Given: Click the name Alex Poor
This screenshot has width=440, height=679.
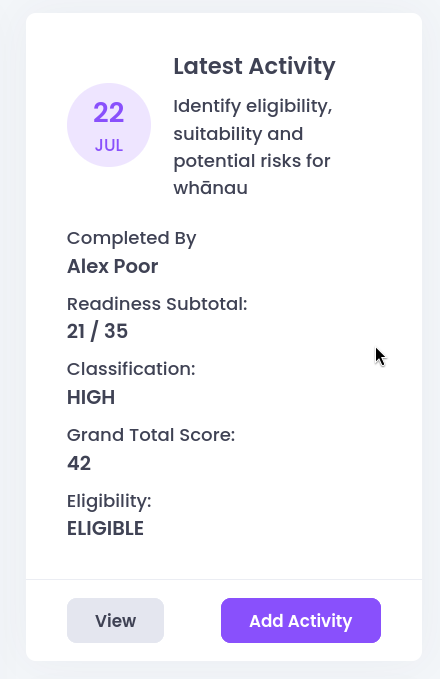Looking at the screenshot, I should pos(113,266).
